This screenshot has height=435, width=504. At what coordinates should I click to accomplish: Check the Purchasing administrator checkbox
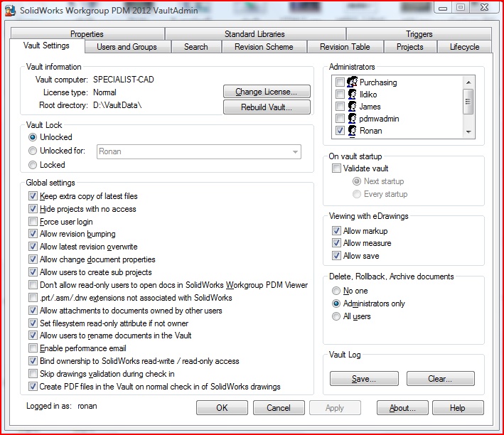click(340, 82)
